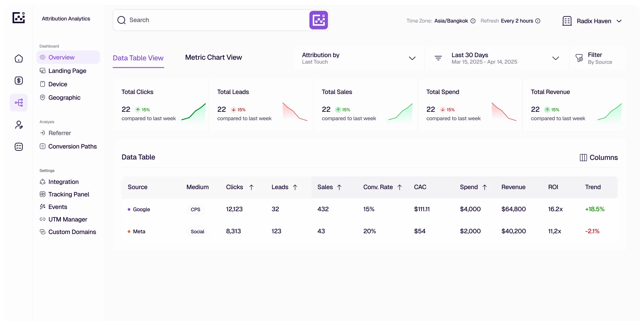
Task: Click the purple analytics button in search bar
Action: pos(319,20)
